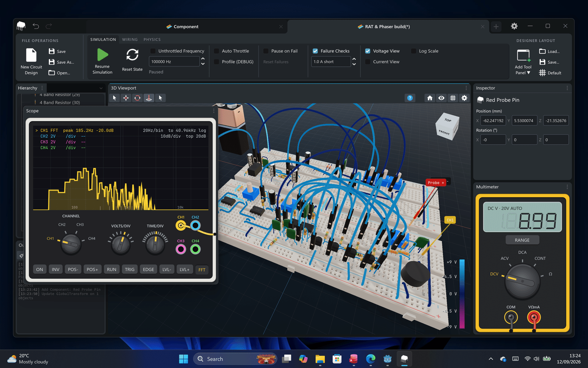Click Save As button
Screen dimensions: 588x368
(x=61, y=62)
